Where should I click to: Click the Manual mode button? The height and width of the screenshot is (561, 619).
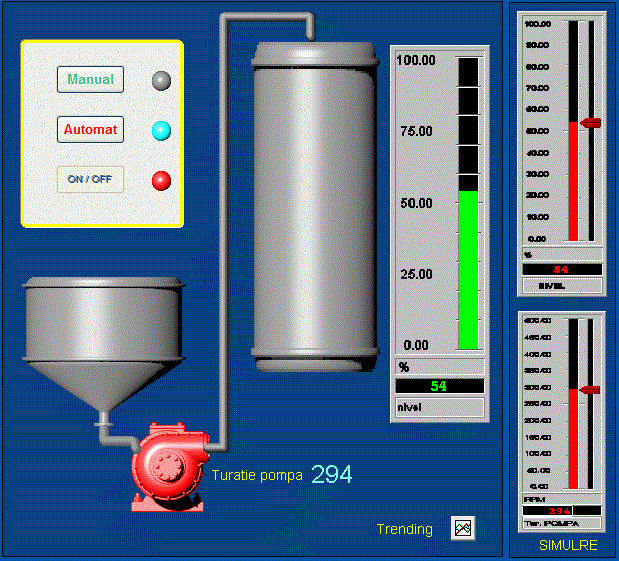tap(90, 80)
